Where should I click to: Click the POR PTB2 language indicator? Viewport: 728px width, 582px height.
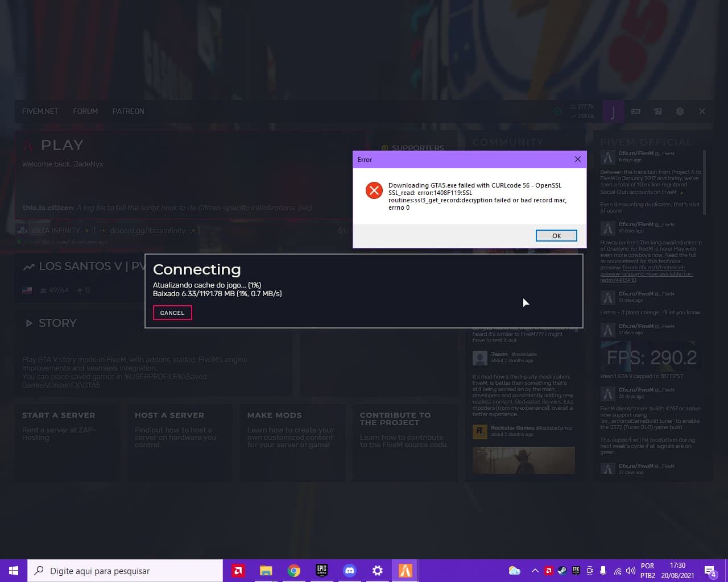(648, 571)
